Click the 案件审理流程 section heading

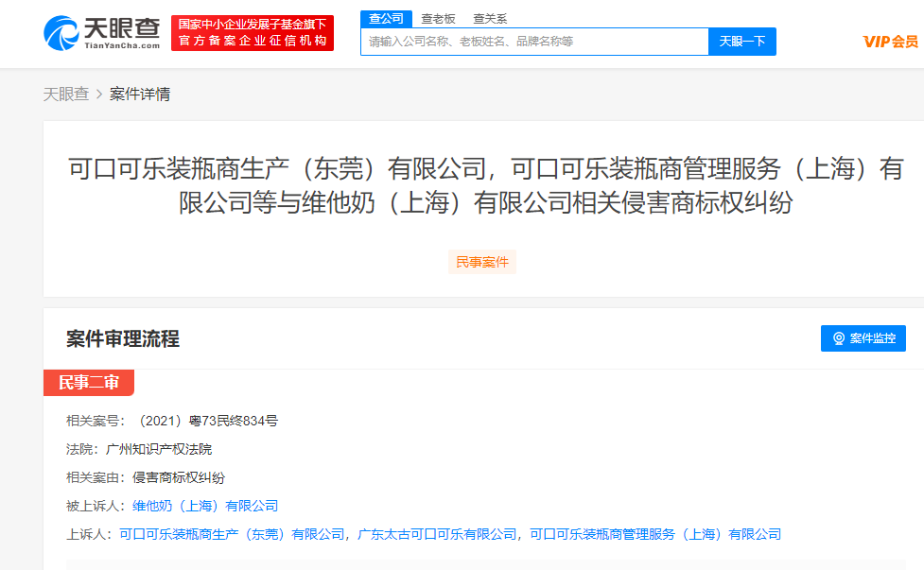click(123, 338)
